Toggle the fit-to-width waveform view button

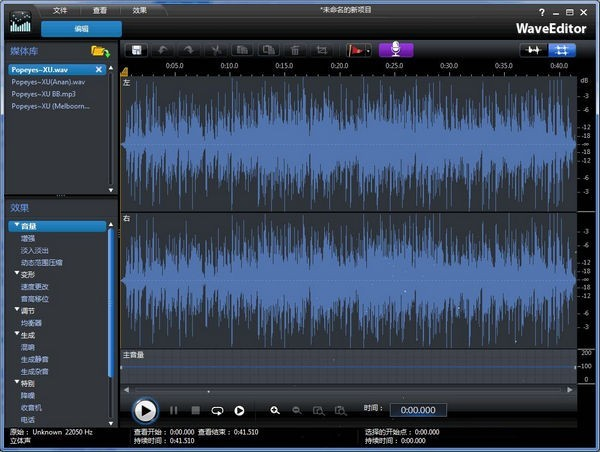coord(534,50)
